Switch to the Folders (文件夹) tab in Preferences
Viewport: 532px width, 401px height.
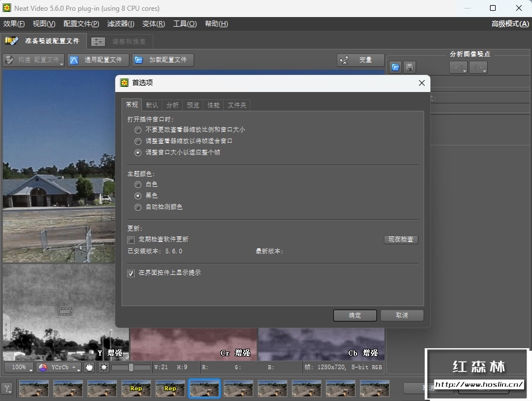pyautogui.click(x=237, y=105)
